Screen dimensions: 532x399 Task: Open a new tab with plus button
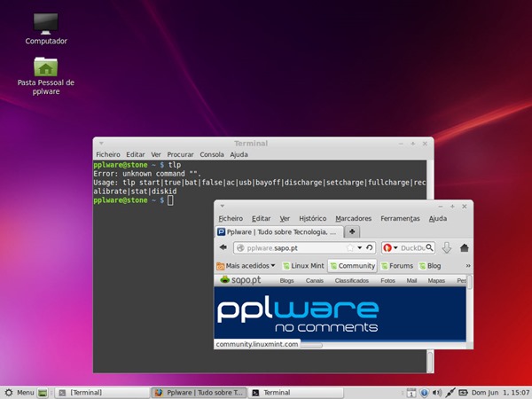(x=352, y=231)
